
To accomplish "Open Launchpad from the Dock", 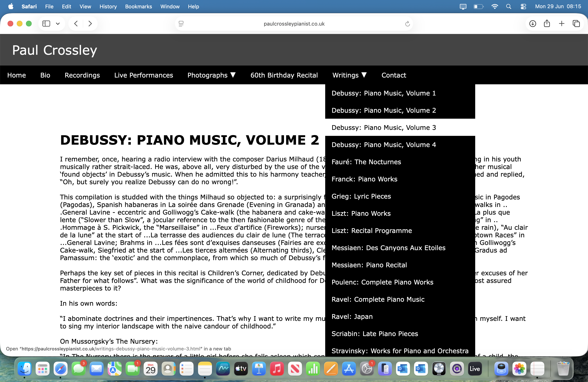I will pyautogui.click(x=42, y=369).
